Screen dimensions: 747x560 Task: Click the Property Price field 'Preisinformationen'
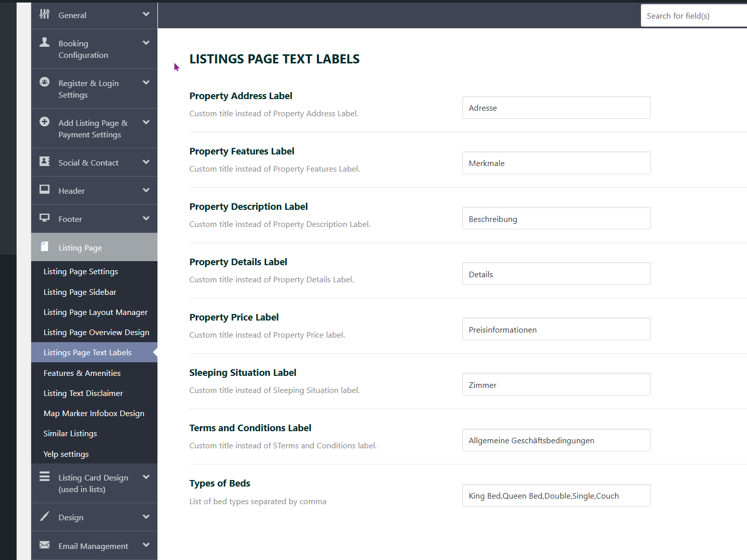coord(556,329)
